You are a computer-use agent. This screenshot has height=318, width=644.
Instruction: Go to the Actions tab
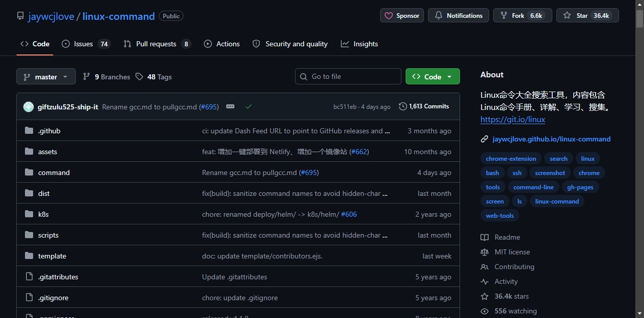tap(222, 44)
